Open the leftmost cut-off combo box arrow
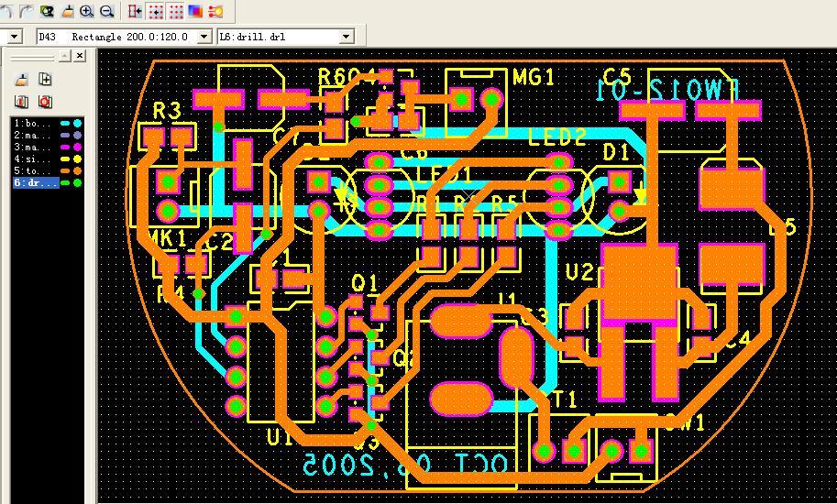Screen dimensions: 837x504 [14, 37]
